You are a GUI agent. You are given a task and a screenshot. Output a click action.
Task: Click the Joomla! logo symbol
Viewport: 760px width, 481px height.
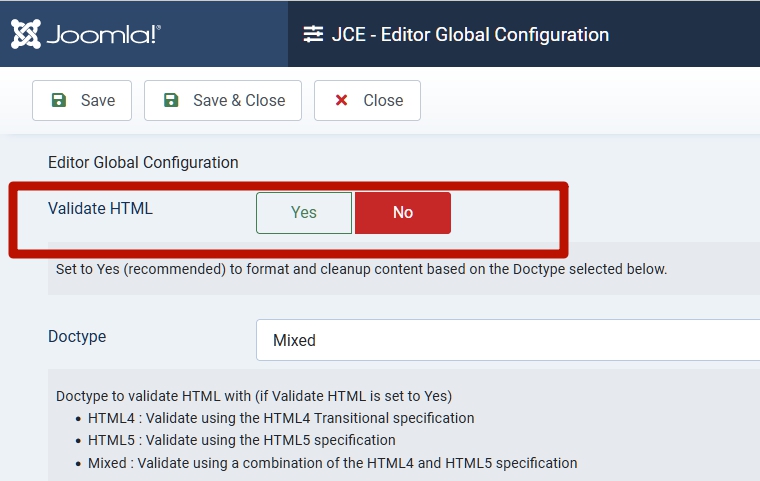click(26, 34)
